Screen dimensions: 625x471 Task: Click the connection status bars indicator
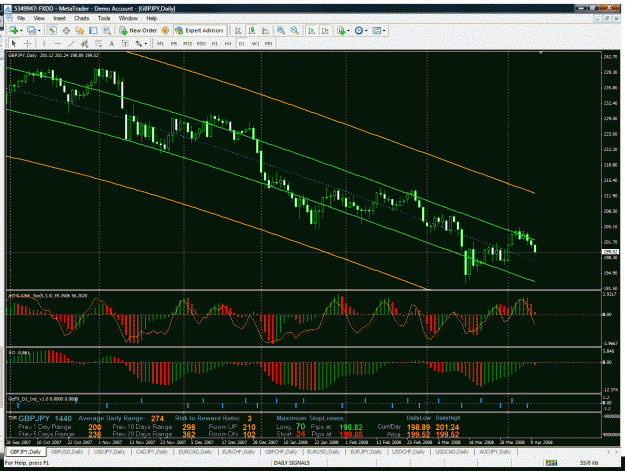tap(551, 463)
